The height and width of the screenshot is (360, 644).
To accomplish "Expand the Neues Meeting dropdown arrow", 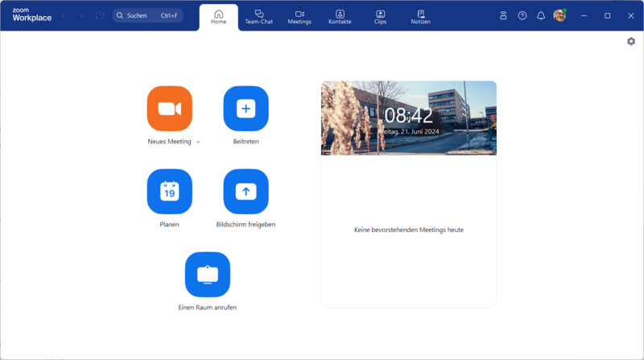I will pyautogui.click(x=198, y=142).
